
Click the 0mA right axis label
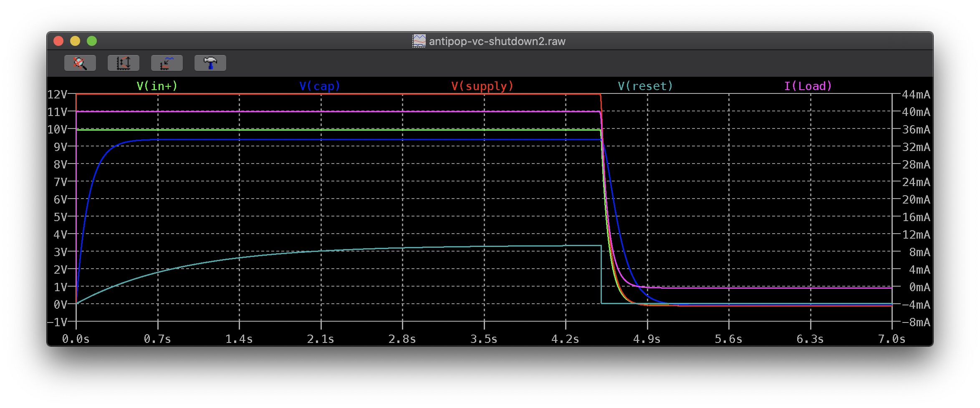(919, 287)
